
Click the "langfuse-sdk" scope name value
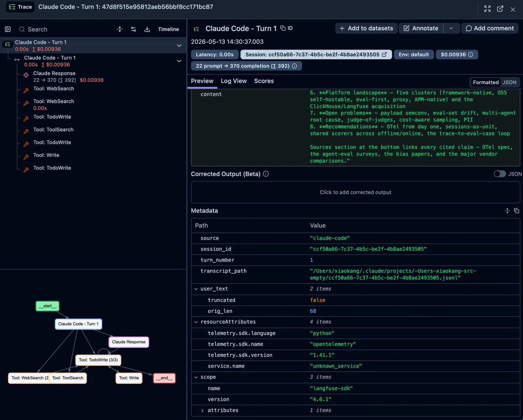point(331,388)
